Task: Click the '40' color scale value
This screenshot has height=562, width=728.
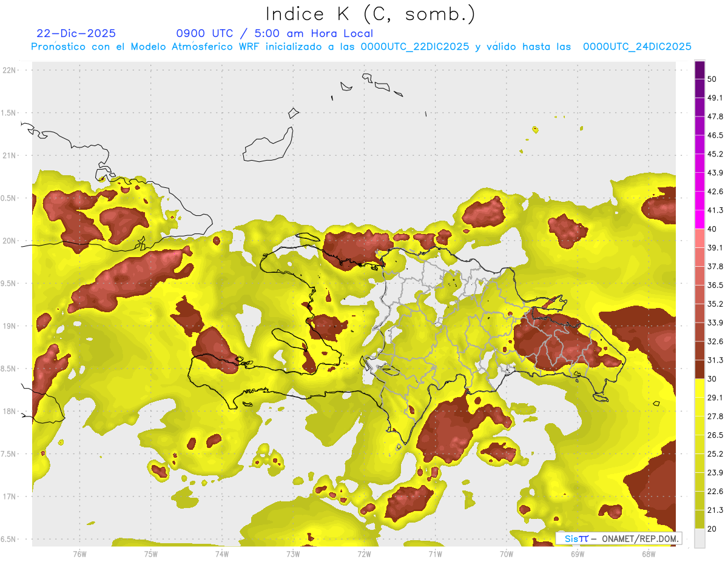Action: 712,229
